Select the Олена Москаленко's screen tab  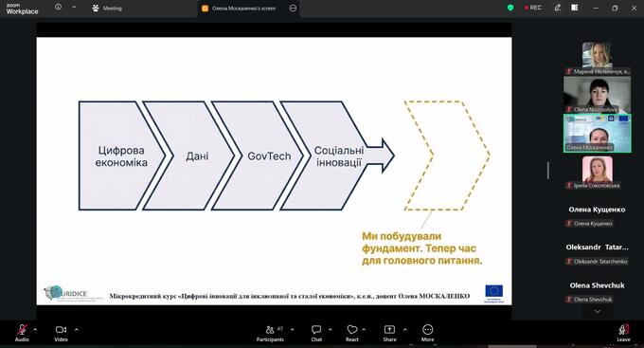pyautogui.click(x=243, y=9)
